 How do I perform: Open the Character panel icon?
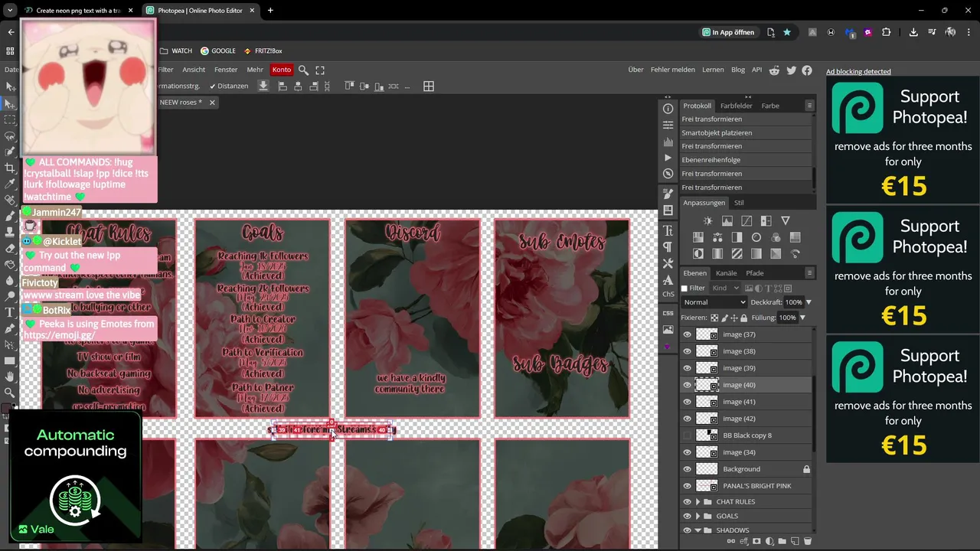(x=668, y=230)
